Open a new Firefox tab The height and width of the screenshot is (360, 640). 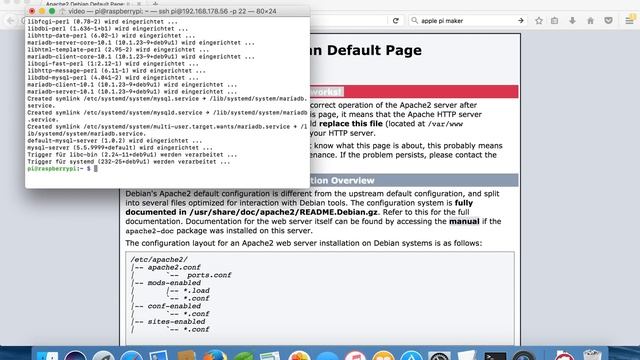155,4
